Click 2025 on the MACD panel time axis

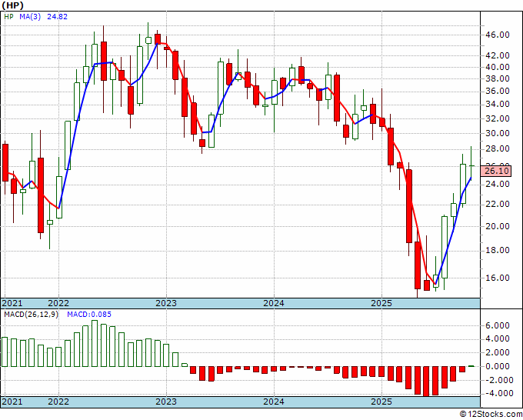381,402
